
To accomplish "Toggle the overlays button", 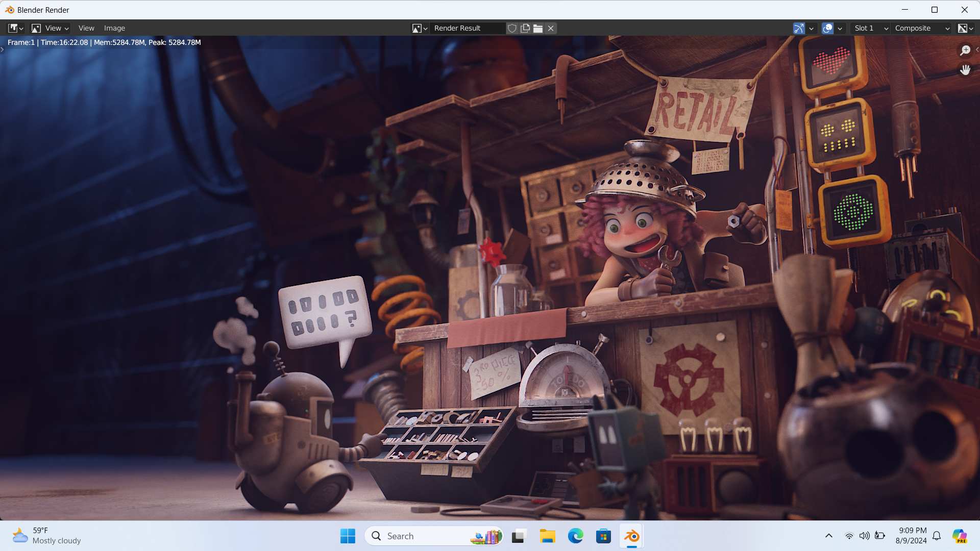I will (827, 28).
